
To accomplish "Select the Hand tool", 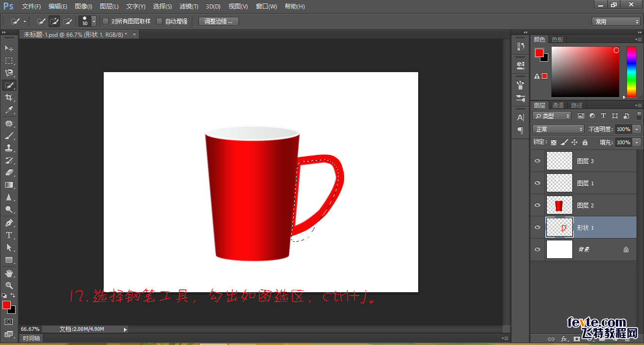I will point(9,273).
